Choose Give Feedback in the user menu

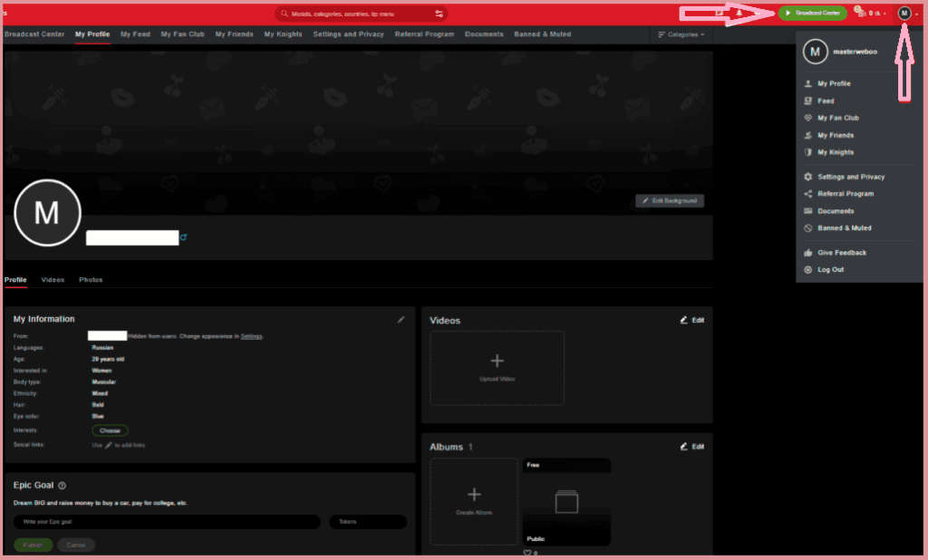coord(841,253)
